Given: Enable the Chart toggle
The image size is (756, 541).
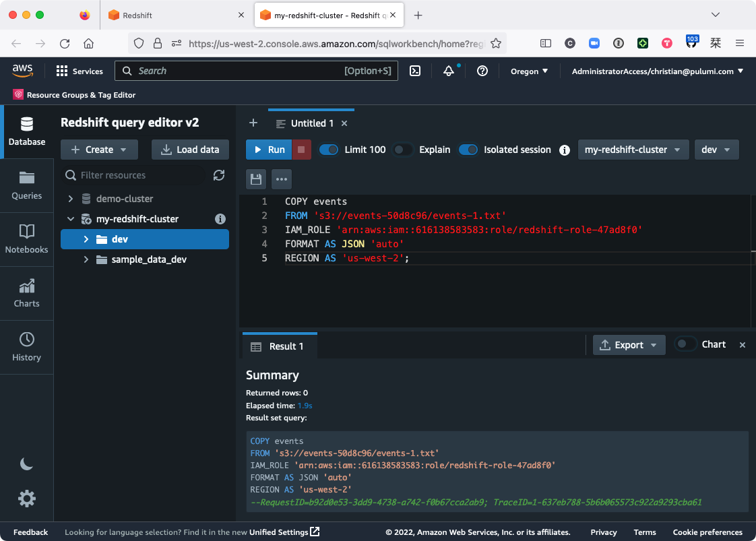Looking at the screenshot, I should (x=685, y=344).
